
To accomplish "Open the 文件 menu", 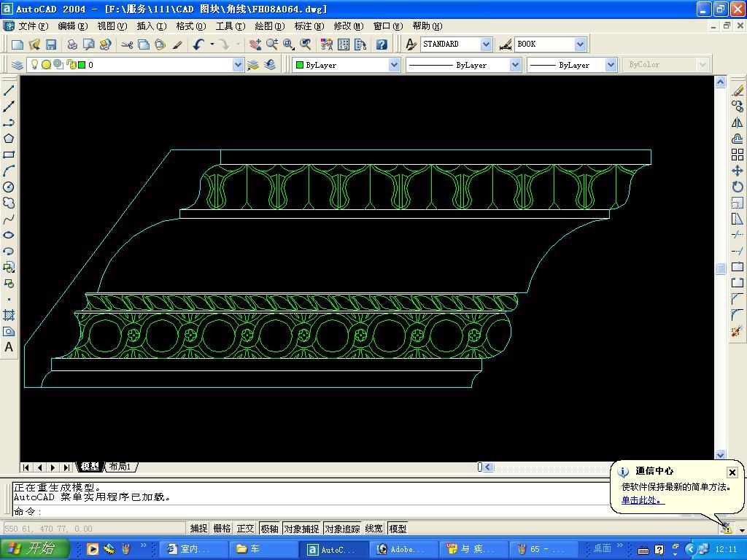I will pyautogui.click(x=33, y=26).
